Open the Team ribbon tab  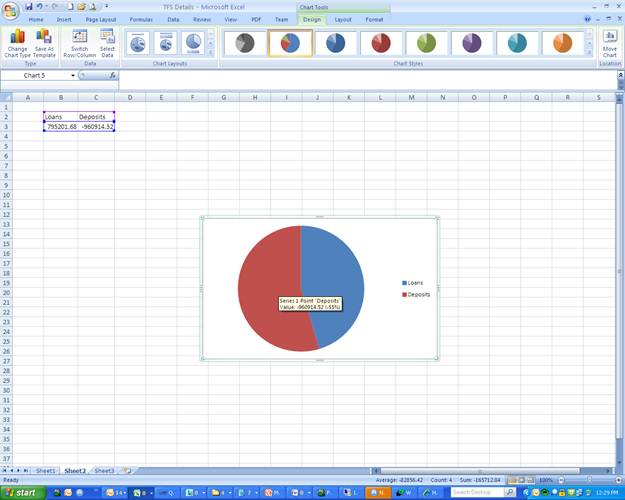[x=281, y=20]
